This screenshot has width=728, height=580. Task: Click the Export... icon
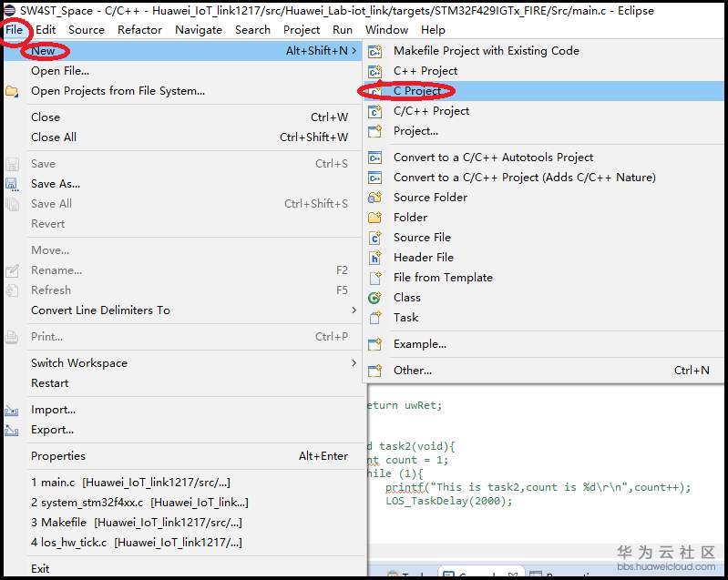12,430
